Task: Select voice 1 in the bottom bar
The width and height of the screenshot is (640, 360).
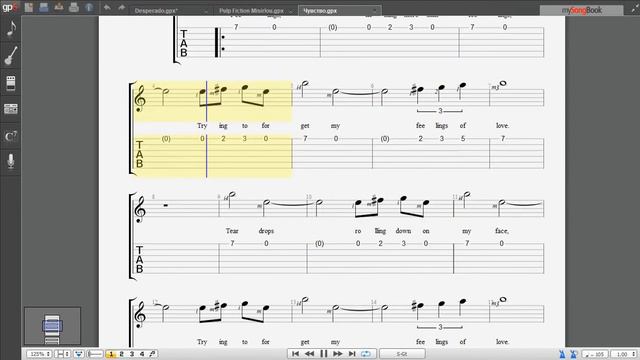Action: 111,354
